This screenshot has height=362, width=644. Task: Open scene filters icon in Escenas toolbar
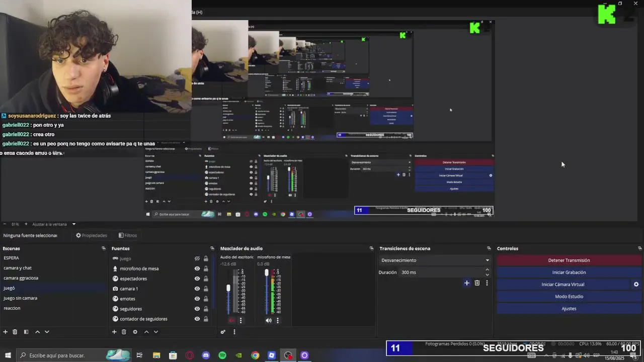tap(26, 332)
